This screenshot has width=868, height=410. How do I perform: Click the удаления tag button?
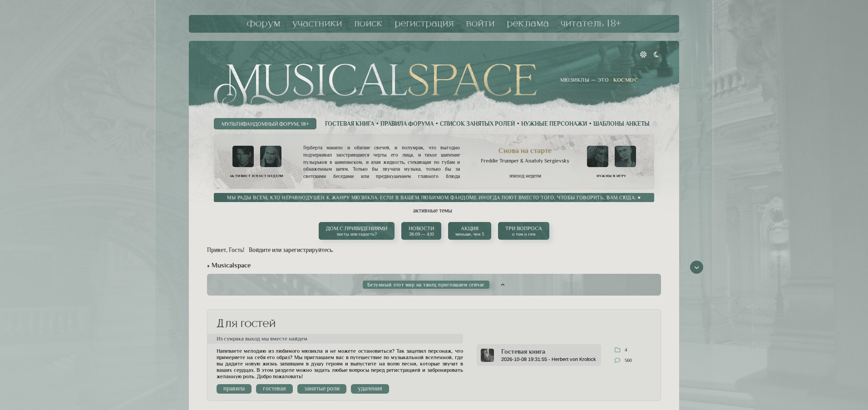(x=370, y=389)
